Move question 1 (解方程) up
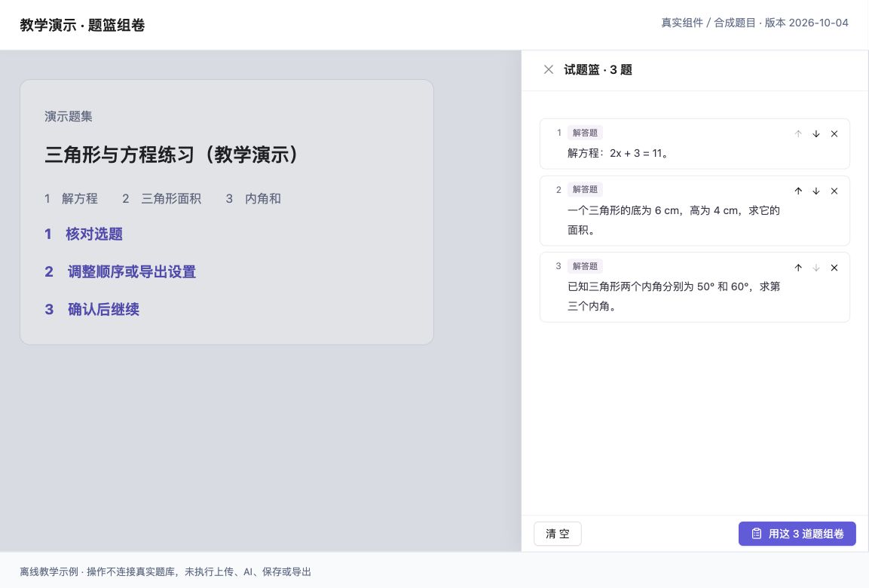The image size is (869, 588). (798, 133)
